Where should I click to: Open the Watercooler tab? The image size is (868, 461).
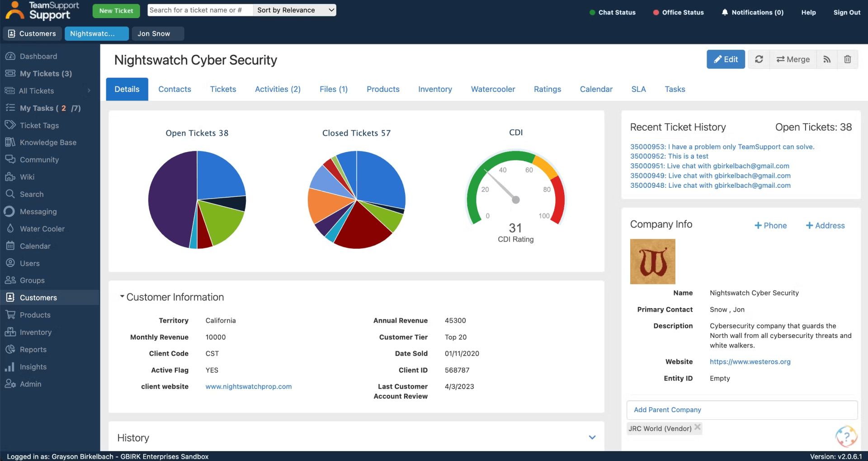pos(493,89)
